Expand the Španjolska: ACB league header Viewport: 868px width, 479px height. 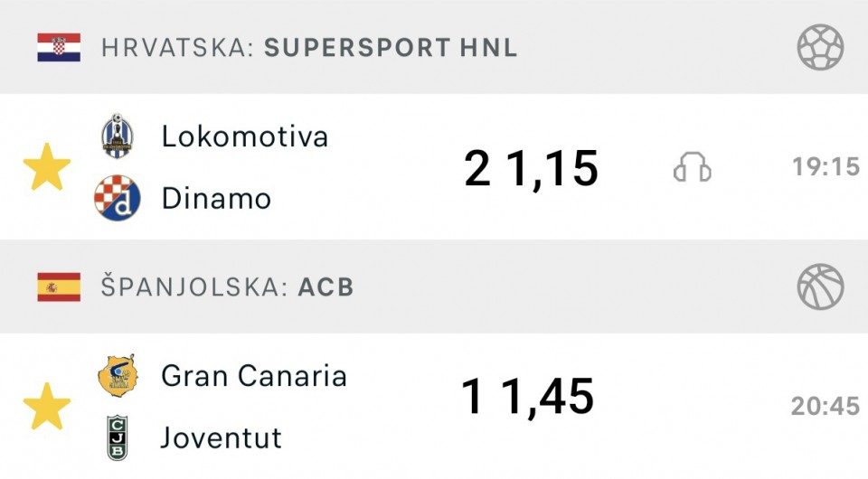coord(434,286)
